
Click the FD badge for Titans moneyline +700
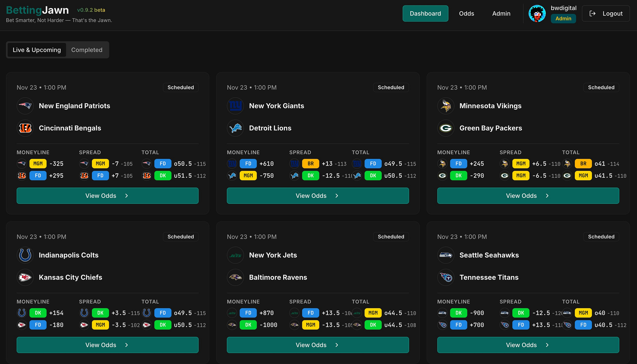coord(459,325)
